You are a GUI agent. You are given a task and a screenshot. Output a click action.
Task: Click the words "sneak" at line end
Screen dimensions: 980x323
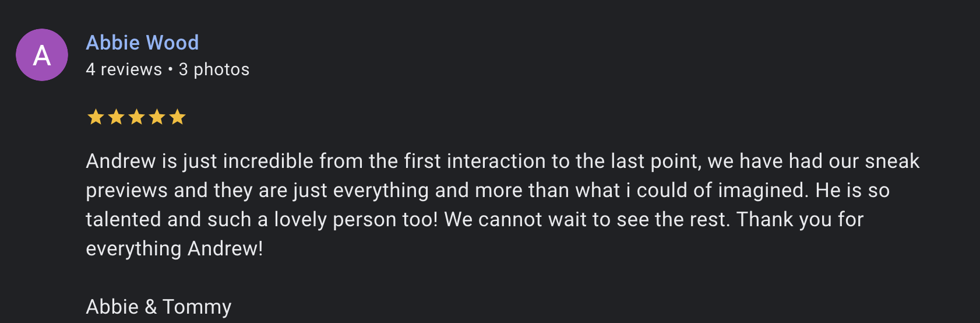tap(892, 161)
